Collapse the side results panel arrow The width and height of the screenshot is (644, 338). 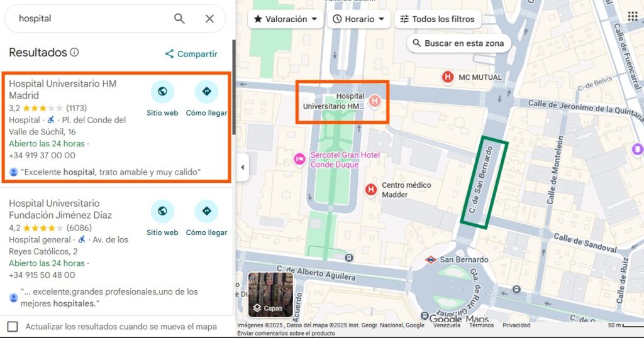click(242, 167)
